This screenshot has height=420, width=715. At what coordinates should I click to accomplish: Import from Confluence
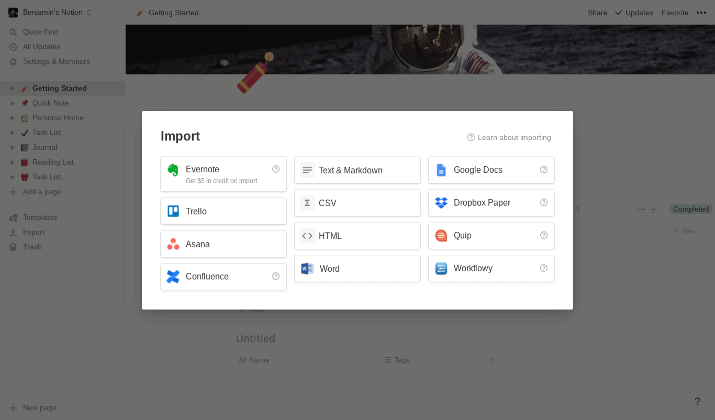(223, 277)
